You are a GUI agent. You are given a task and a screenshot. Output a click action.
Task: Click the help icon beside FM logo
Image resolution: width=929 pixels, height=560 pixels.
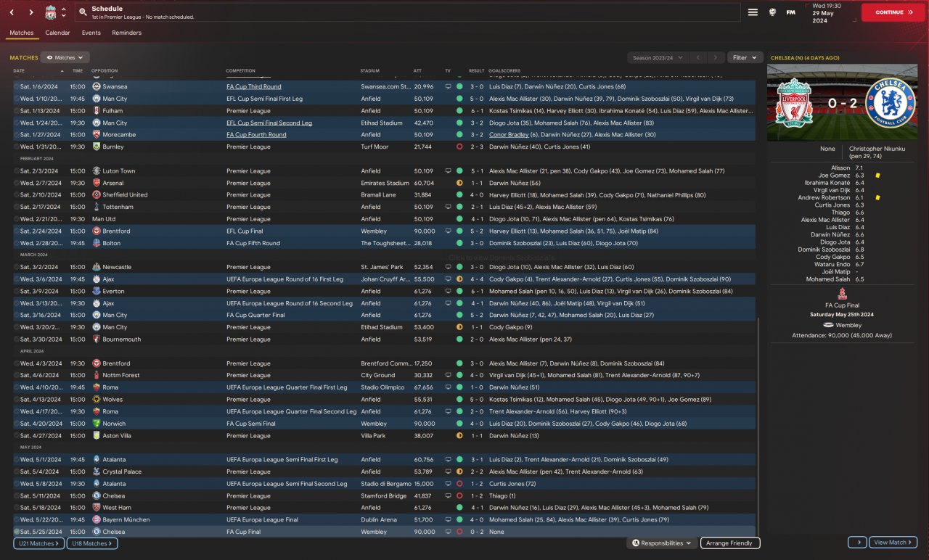click(x=772, y=12)
